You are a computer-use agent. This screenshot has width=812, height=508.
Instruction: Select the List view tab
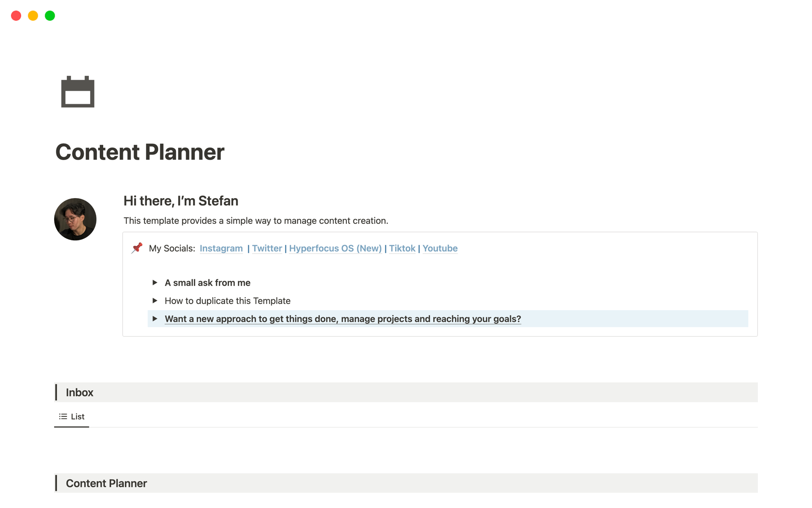click(x=72, y=417)
